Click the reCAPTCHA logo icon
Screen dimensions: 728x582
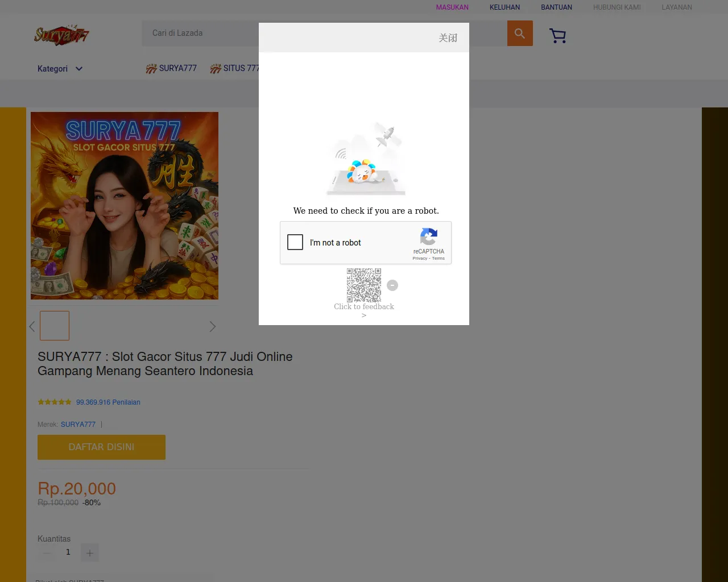click(x=429, y=236)
